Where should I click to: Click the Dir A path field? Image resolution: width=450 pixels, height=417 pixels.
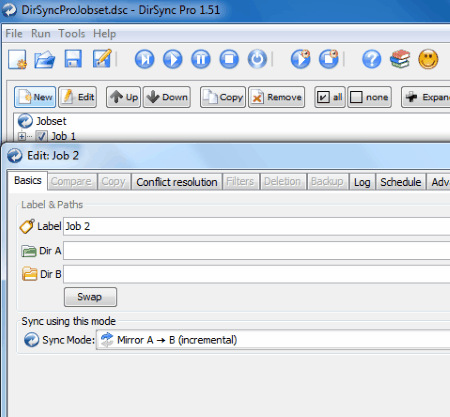pyautogui.click(x=257, y=251)
